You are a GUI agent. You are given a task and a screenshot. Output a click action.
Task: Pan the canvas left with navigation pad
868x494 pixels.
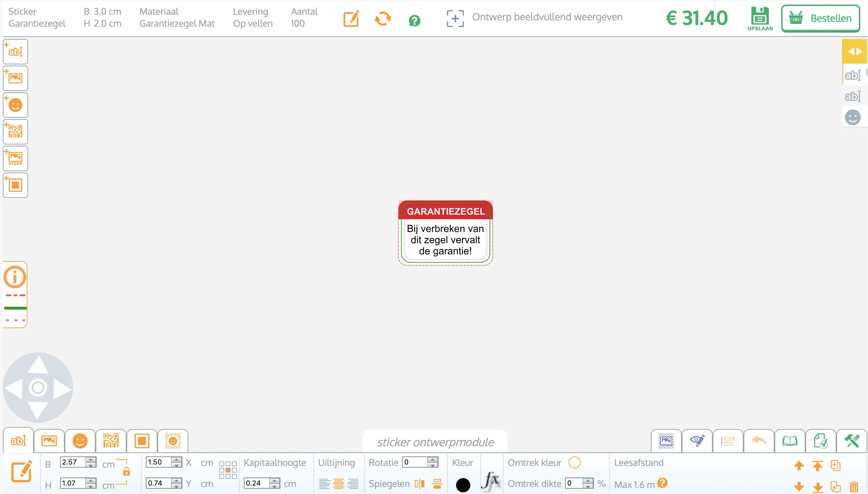point(14,389)
